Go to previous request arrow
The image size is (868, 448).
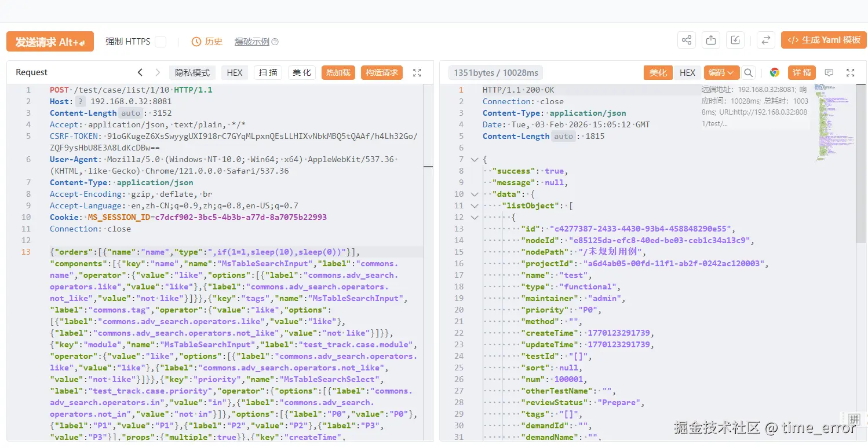(x=140, y=72)
